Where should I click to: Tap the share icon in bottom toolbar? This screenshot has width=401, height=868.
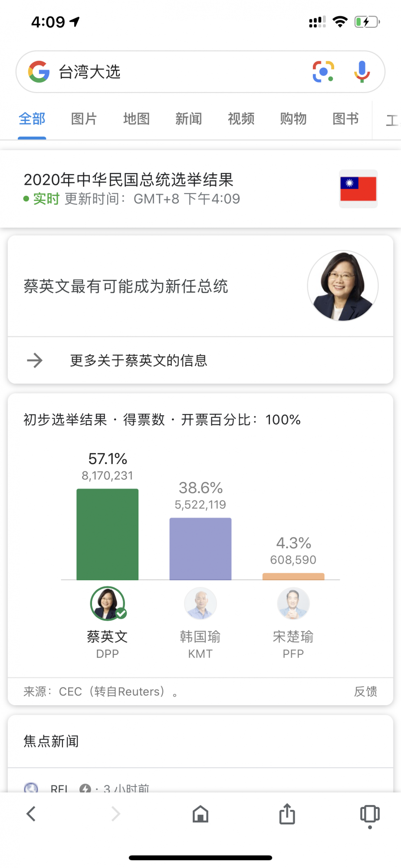287,814
